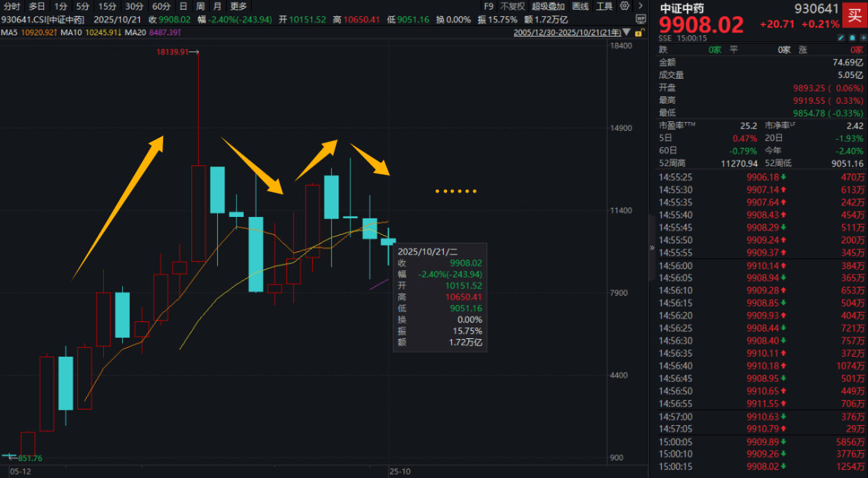Collapse side panel with double-chevron handle
The height and width of the screenshot is (478, 868).
pos(652,248)
